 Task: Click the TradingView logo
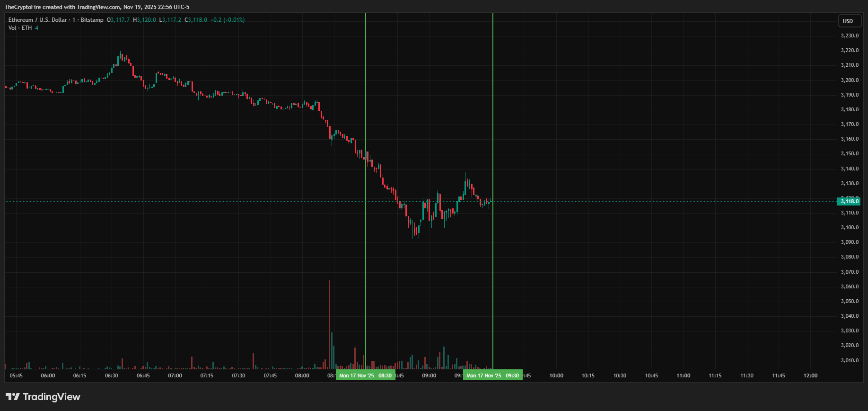click(x=43, y=397)
